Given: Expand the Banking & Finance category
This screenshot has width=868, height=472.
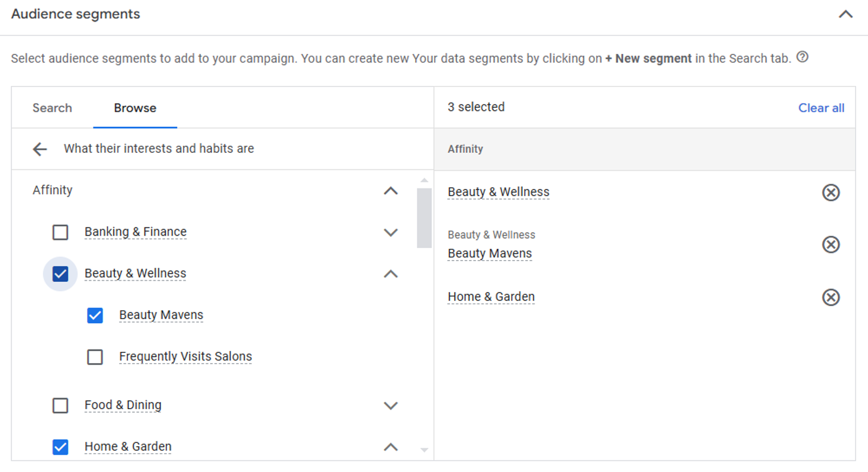Looking at the screenshot, I should click(390, 233).
